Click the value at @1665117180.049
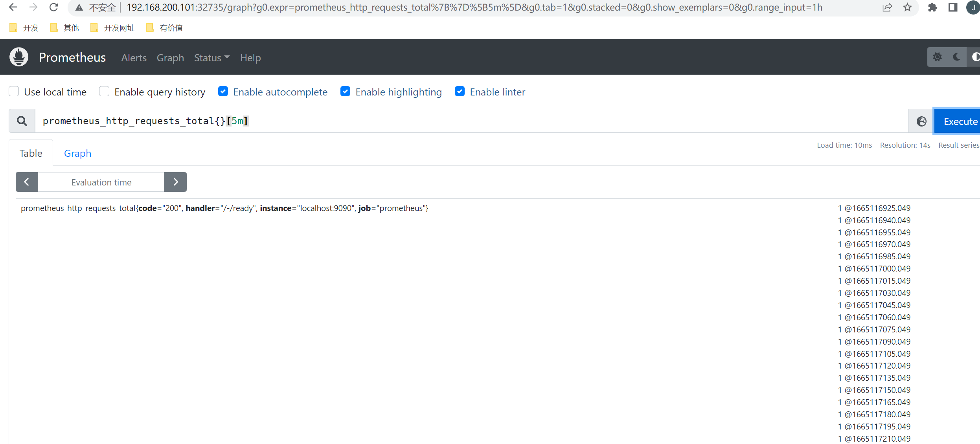 874,415
